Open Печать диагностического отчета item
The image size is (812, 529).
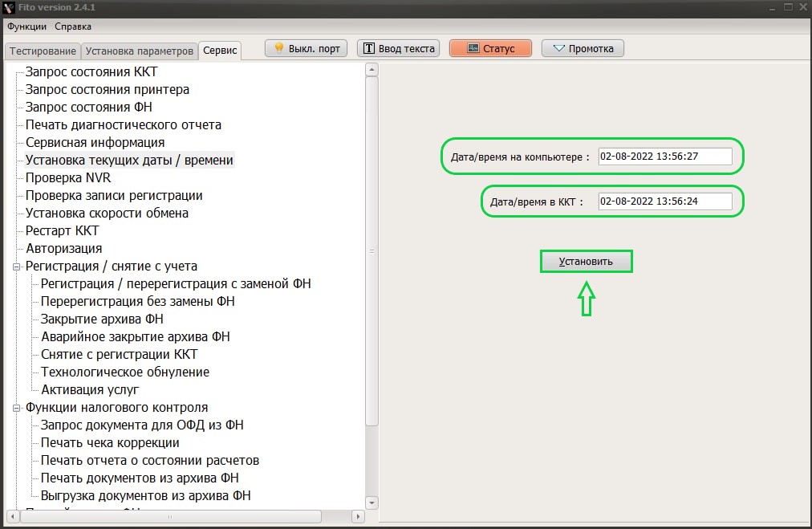click(x=124, y=125)
